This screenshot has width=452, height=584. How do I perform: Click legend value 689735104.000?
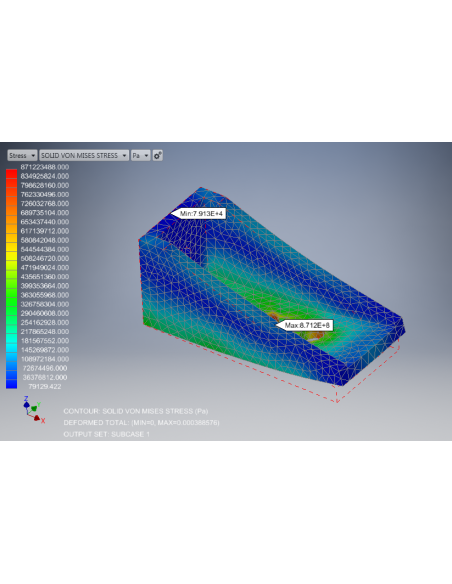click(45, 213)
